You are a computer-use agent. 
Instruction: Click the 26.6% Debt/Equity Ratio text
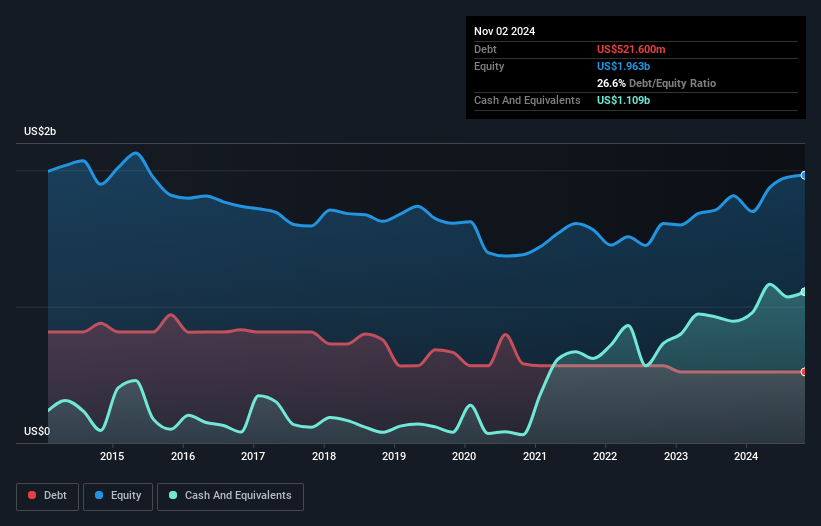pos(656,83)
